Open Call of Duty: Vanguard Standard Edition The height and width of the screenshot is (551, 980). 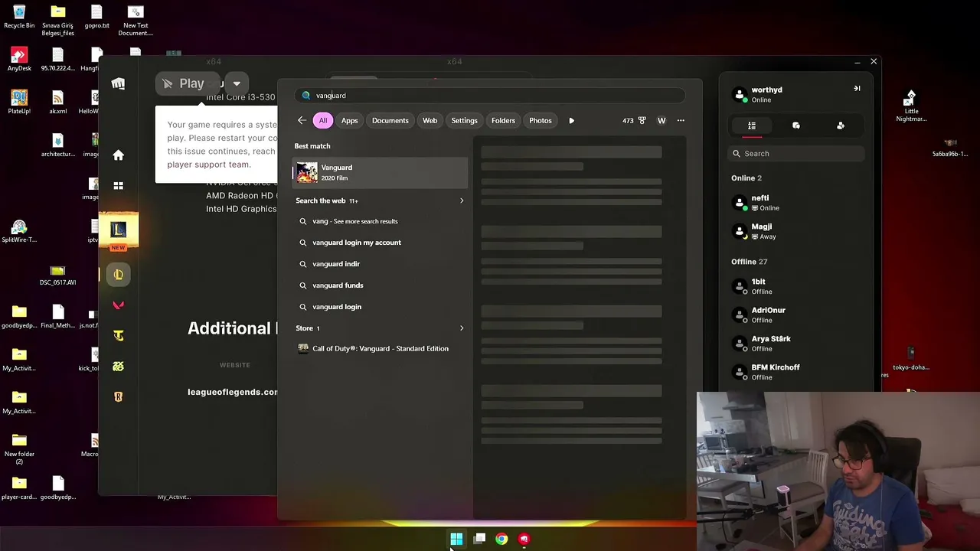(381, 349)
